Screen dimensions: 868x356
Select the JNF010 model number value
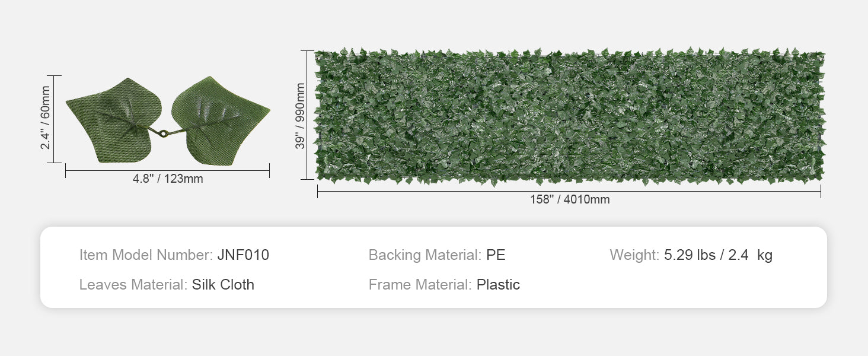[243, 255]
